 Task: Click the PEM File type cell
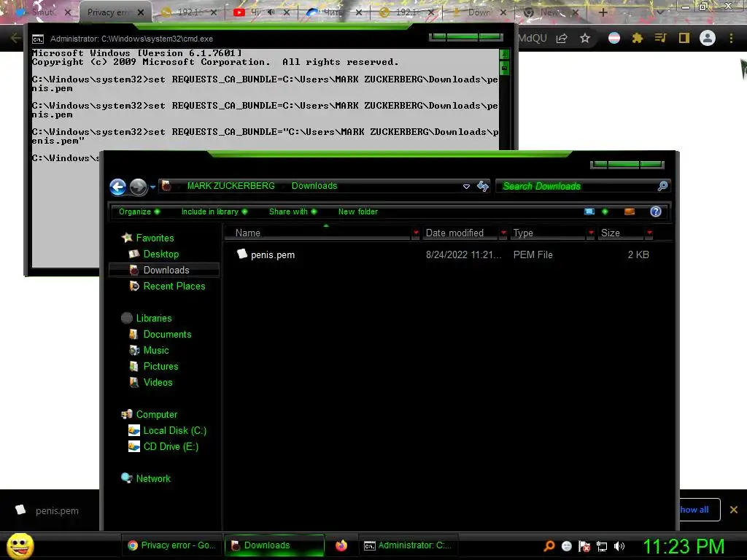point(533,254)
